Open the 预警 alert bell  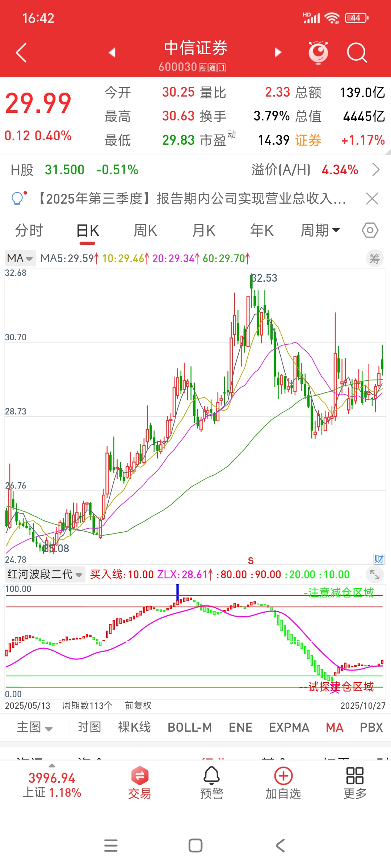pos(211,783)
